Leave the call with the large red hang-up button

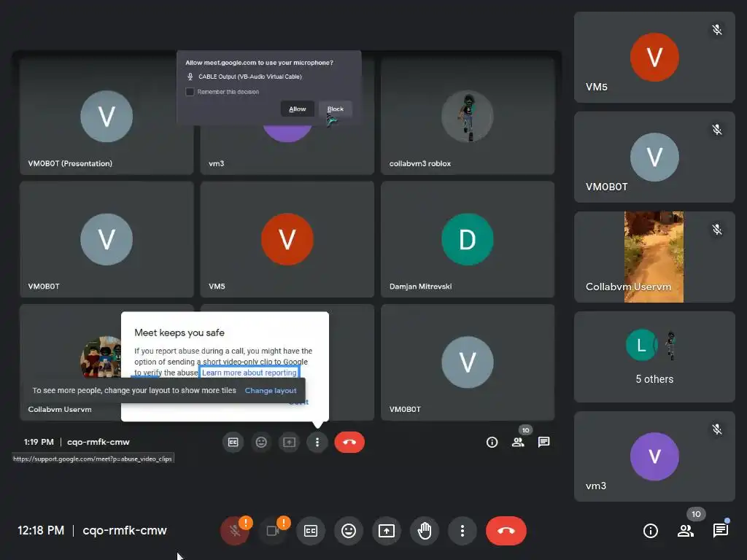pyautogui.click(x=506, y=531)
